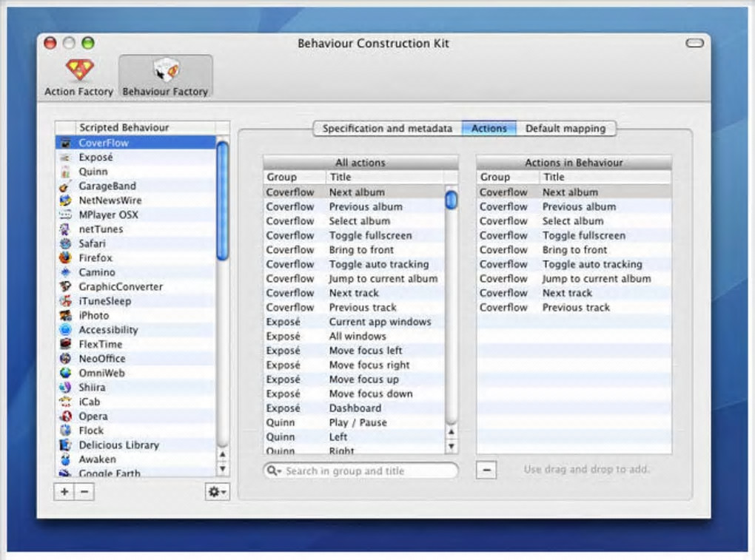Image resolution: width=755 pixels, height=560 pixels.
Task: Select 'Move focus up' action row
Action: click(x=353, y=379)
